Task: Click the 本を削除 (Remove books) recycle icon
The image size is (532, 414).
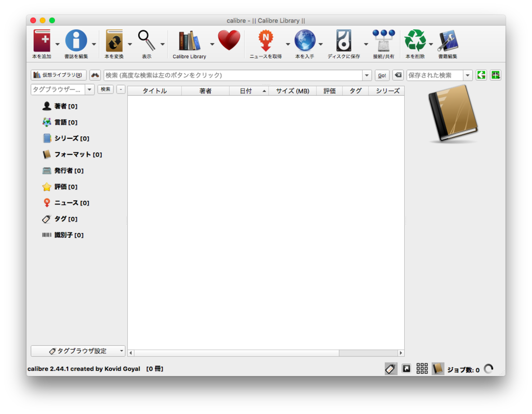Action: (x=415, y=41)
